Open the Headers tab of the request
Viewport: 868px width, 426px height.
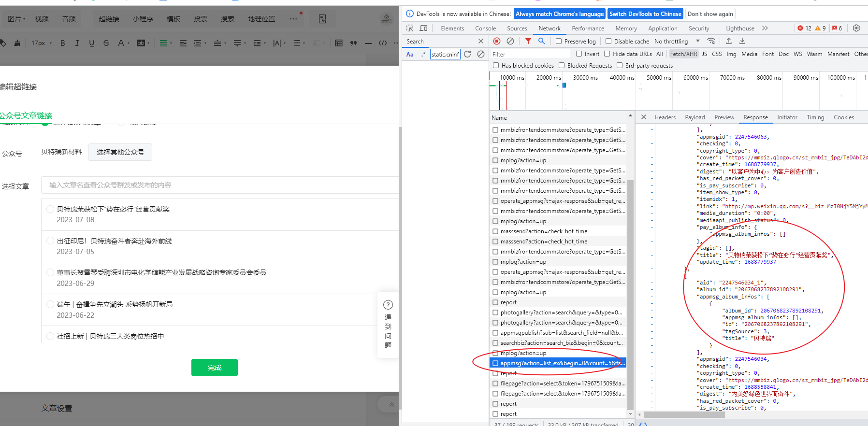click(x=665, y=117)
